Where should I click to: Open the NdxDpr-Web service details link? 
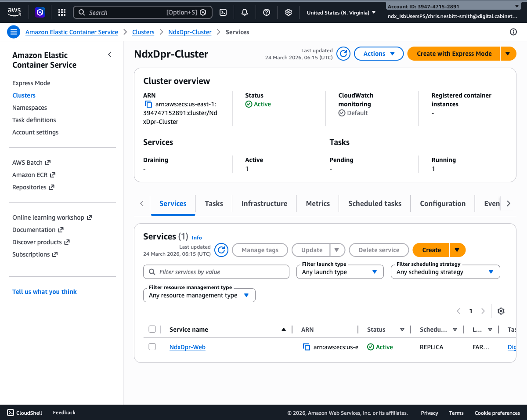[x=188, y=347]
